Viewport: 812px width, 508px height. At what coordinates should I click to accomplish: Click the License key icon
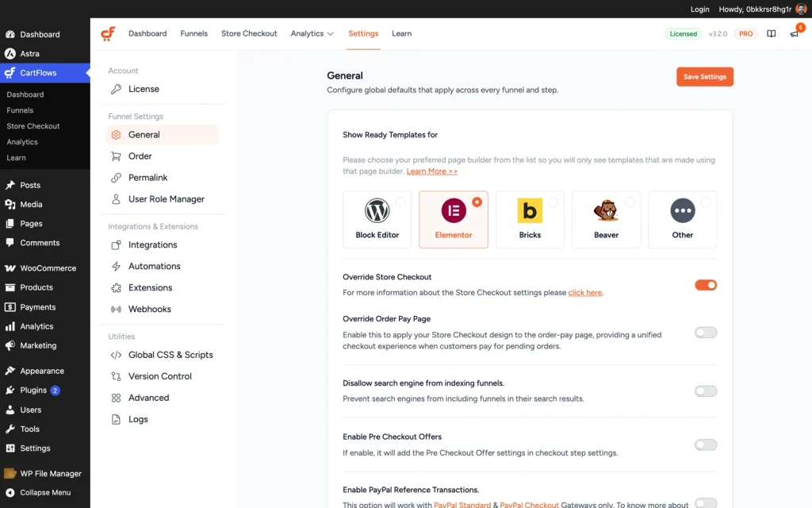116,89
